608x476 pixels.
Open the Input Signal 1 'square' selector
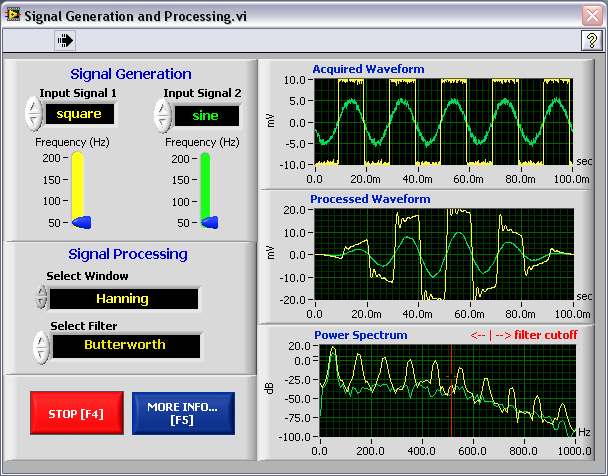coord(79,114)
